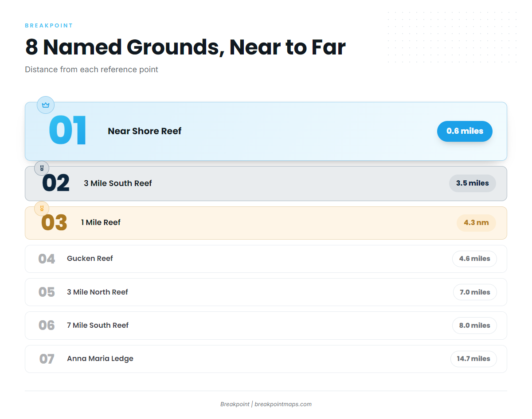The image size is (532, 419).
Task: Click the "02" rank number
Action: tap(56, 183)
